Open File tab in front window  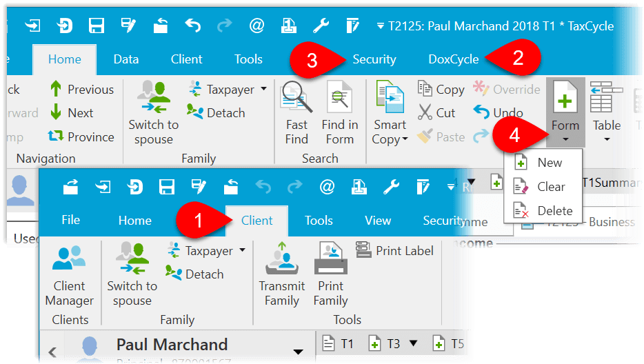coord(70,220)
